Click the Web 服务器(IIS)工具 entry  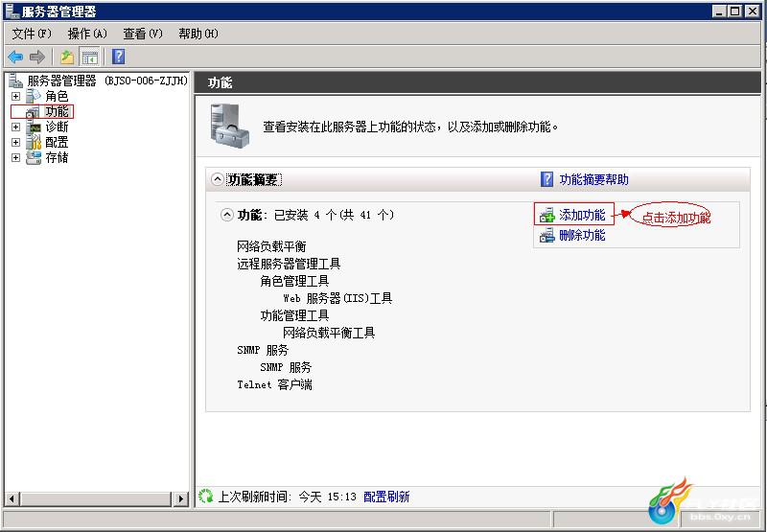[x=337, y=298]
